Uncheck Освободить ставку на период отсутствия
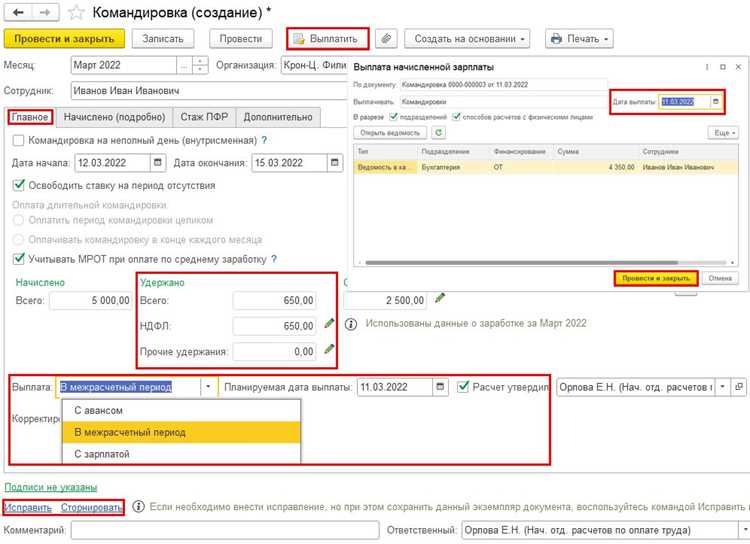Screen dimensions: 750x544 click(x=18, y=185)
